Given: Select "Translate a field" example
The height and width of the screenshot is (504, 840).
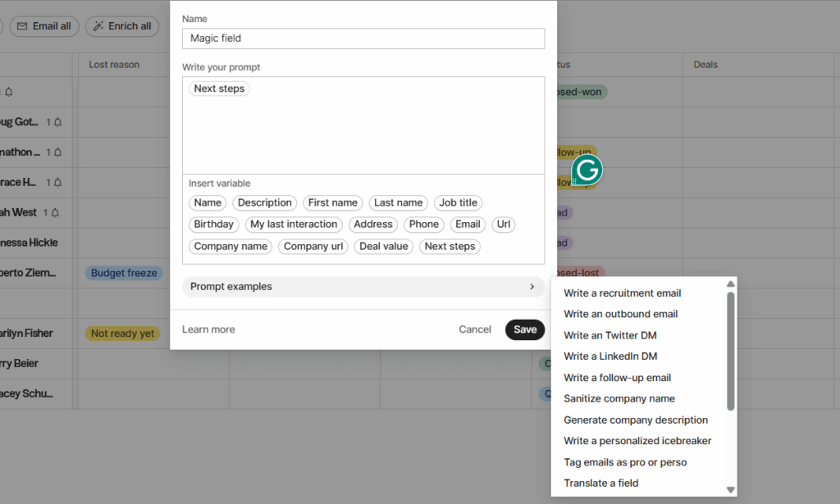Looking at the screenshot, I should [x=600, y=484].
